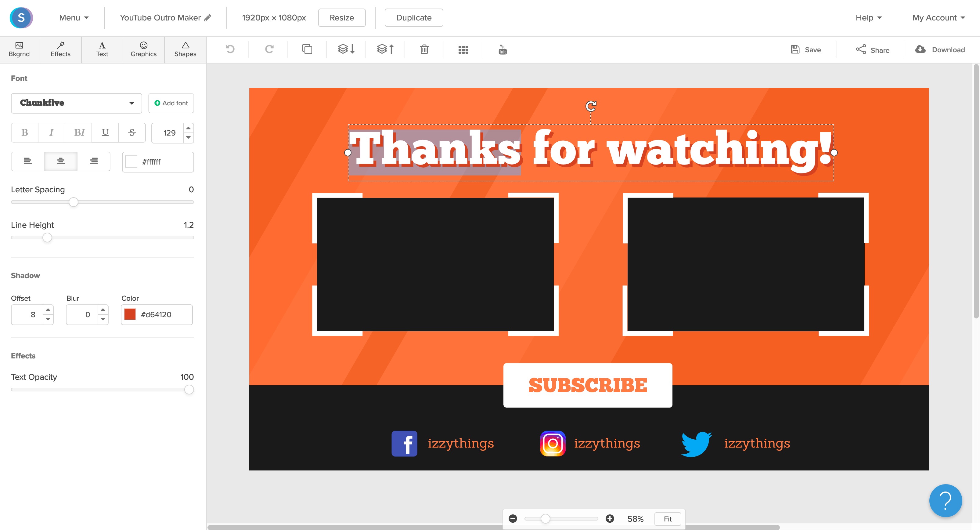Click the font size field
Screen dimensions: 980x530
coord(168,132)
